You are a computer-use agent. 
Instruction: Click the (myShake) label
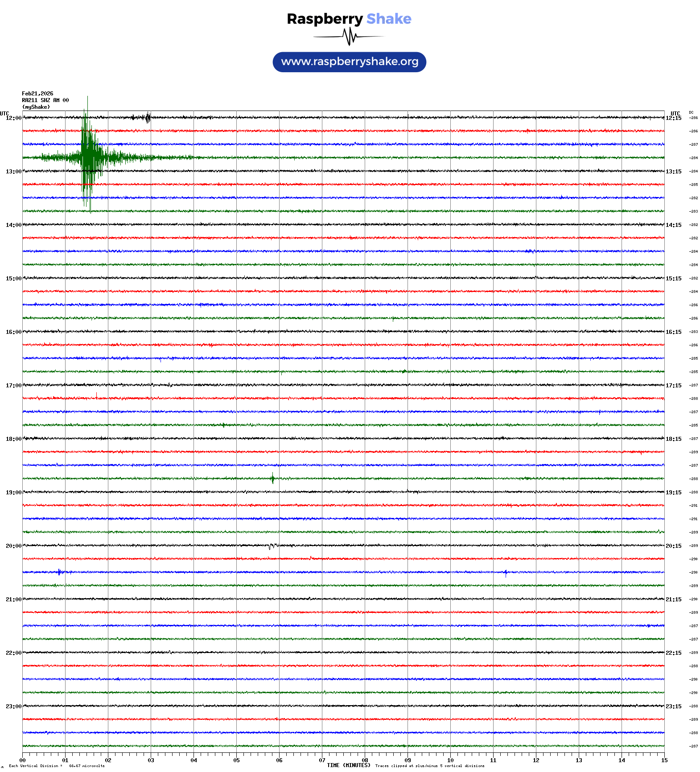(36, 107)
